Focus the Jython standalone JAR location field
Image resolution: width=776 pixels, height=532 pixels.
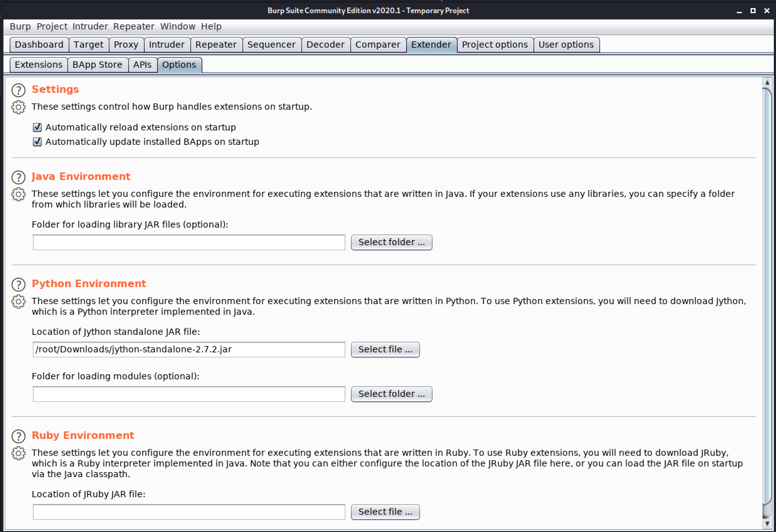point(189,350)
